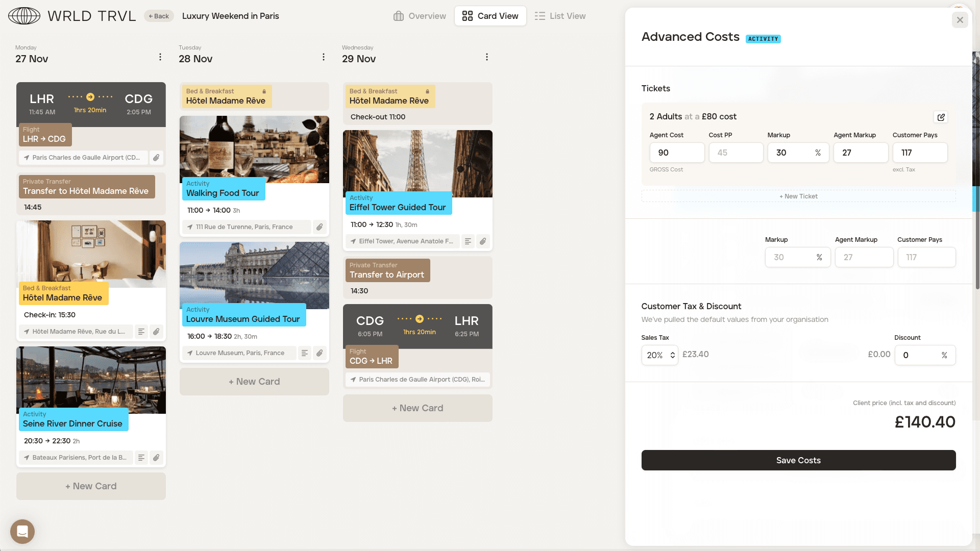The height and width of the screenshot is (551, 980).
Task: Edit the 2 Adults ticket with the edit icon
Action: coord(941,117)
